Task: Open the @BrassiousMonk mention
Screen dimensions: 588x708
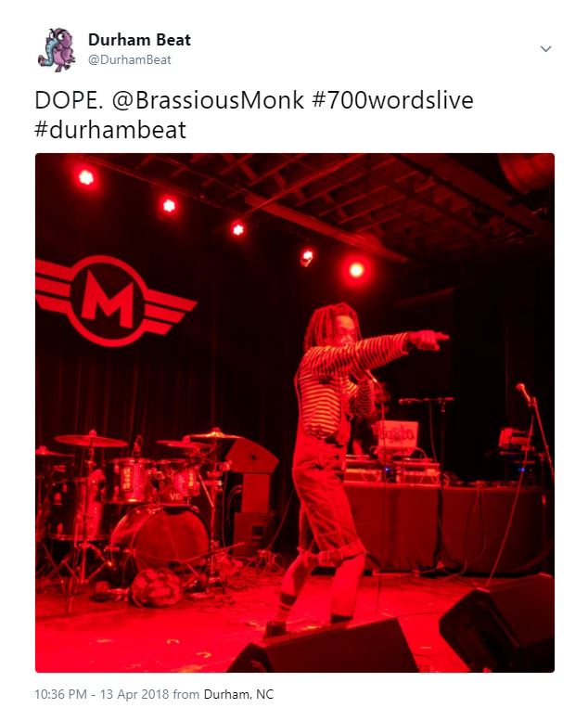Action: (x=208, y=100)
